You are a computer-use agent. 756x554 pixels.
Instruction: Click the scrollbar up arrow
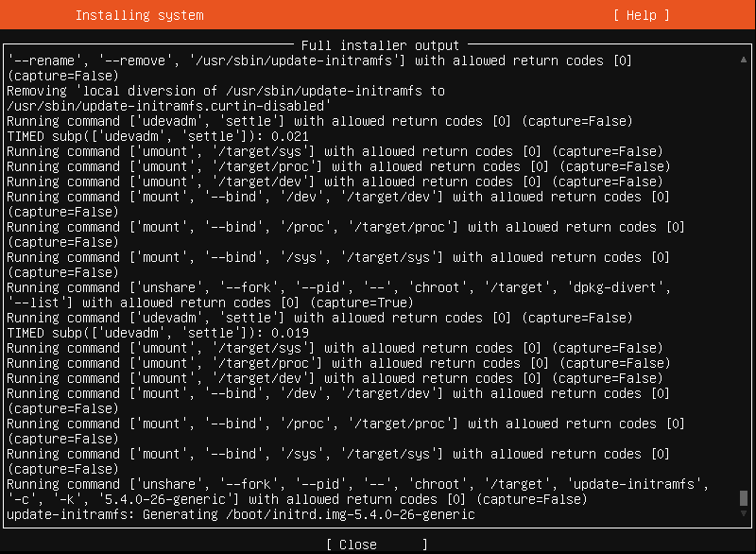click(x=744, y=60)
